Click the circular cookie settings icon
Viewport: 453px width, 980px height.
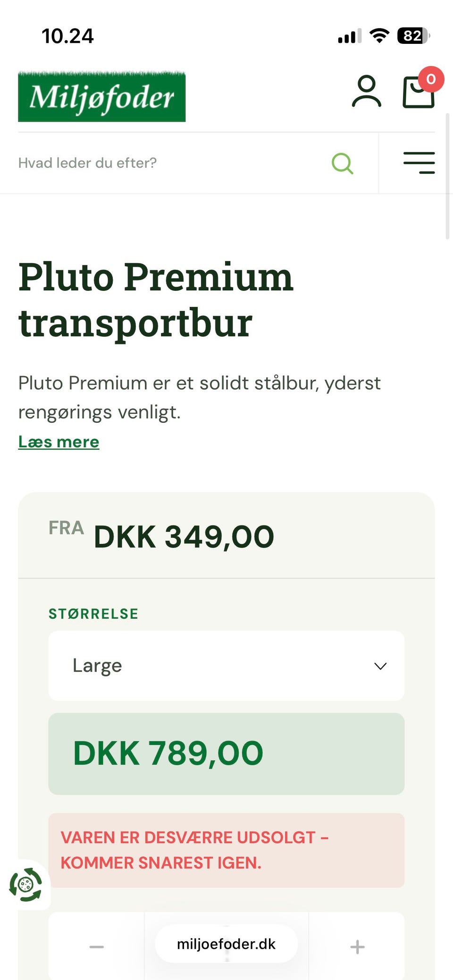click(26, 885)
